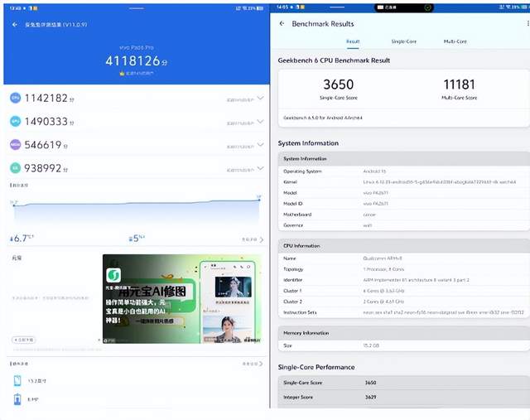
Task: Tap the battery drop value 5
Action: (137, 239)
